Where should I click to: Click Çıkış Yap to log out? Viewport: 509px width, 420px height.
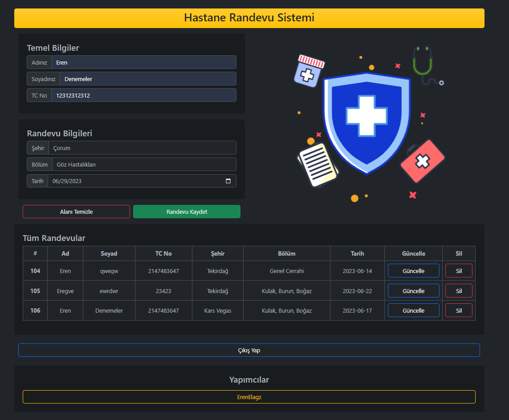click(249, 350)
